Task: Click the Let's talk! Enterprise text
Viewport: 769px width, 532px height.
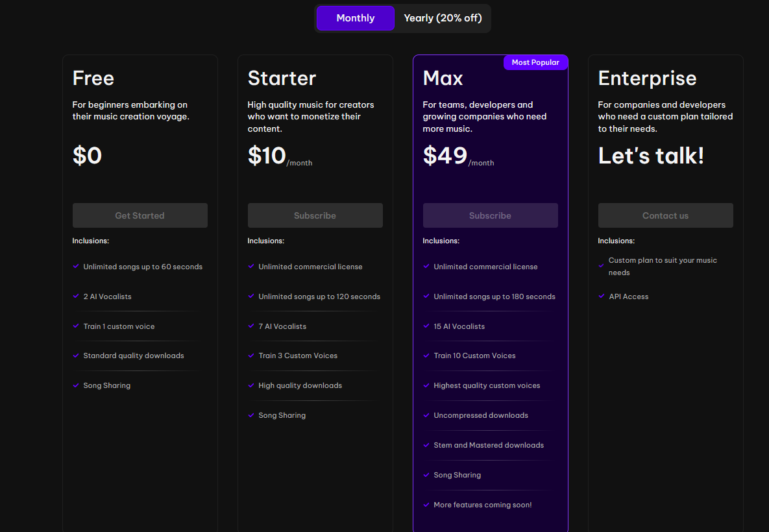Action: coord(651,156)
